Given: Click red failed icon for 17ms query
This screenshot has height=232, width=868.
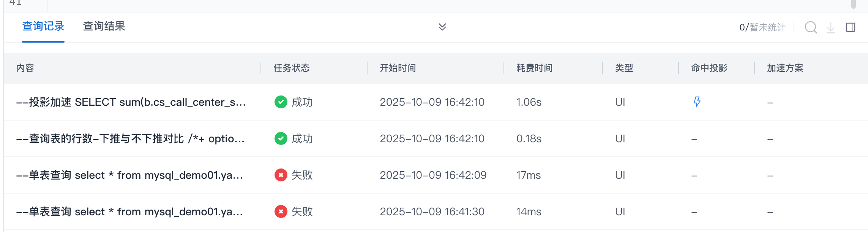Looking at the screenshot, I should (x=281, y=175).
